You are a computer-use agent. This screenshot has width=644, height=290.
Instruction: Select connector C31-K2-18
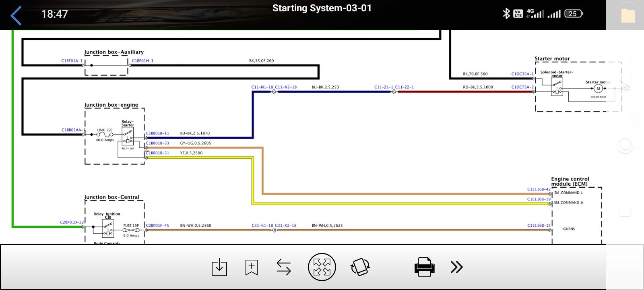coord(286,226)
